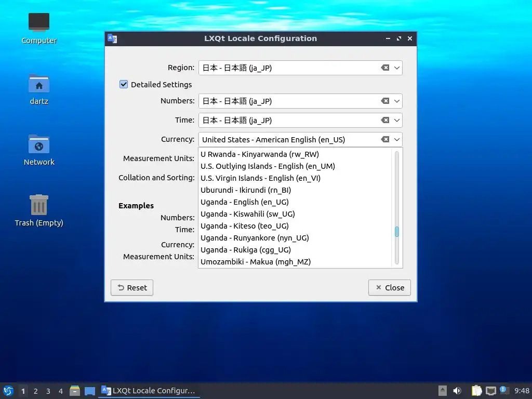Uncheck the Detailed Settings checkbox
Image resolution: width=532 pixels, height=399 pixels.
[x=124, y=84]
